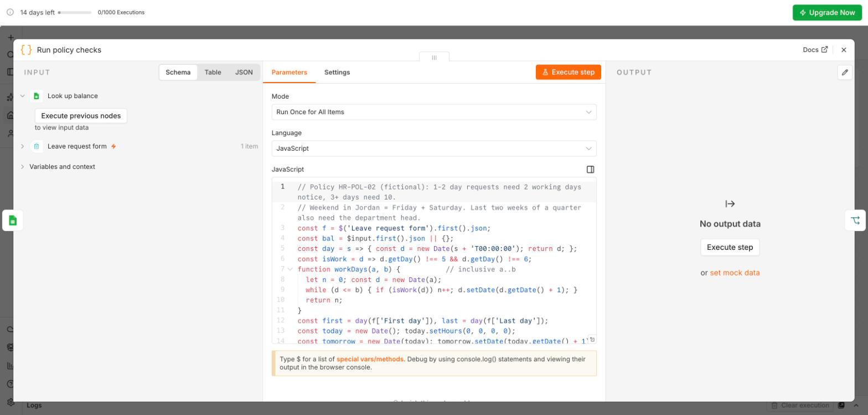
Task: Click the green Sheets icon for Look up balance
Action: coord(36,96)
